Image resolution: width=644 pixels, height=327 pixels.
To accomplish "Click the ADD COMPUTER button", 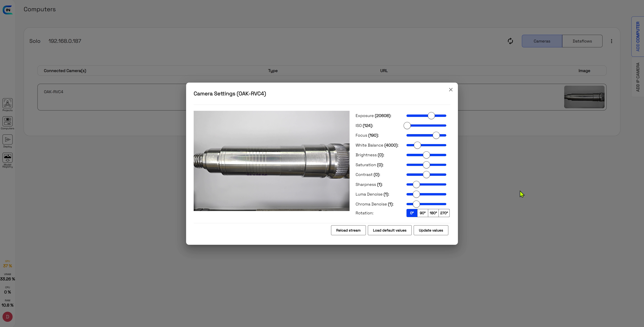I will [638, 36].
